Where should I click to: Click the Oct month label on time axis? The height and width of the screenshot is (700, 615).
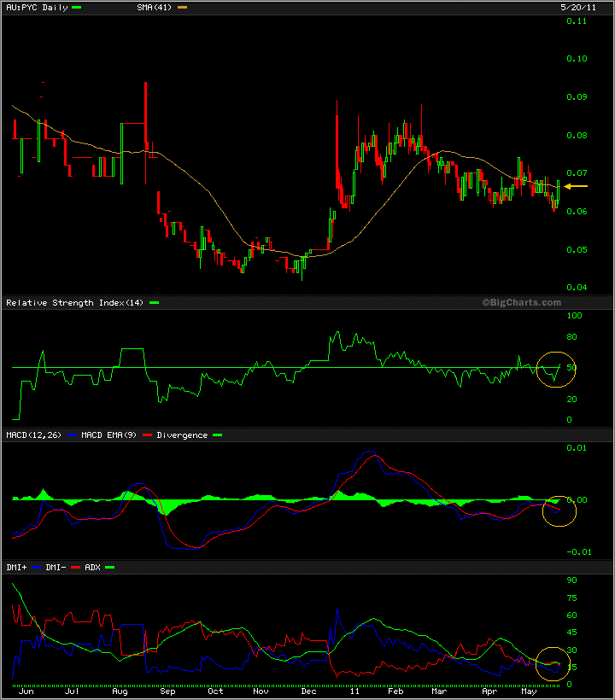pos(215,691)
